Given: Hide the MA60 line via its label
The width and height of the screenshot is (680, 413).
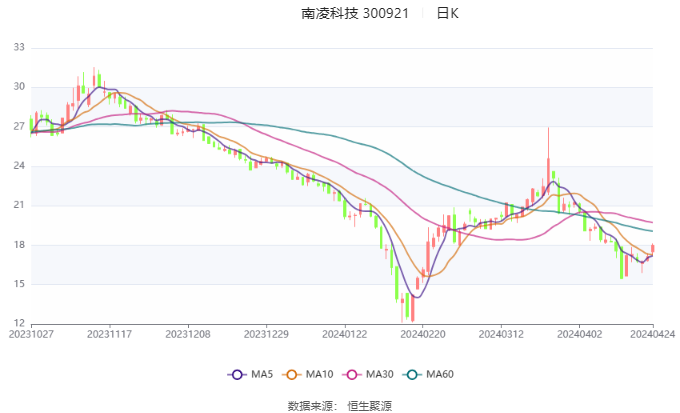Looking at the screenshot, I should coord(440,374).
